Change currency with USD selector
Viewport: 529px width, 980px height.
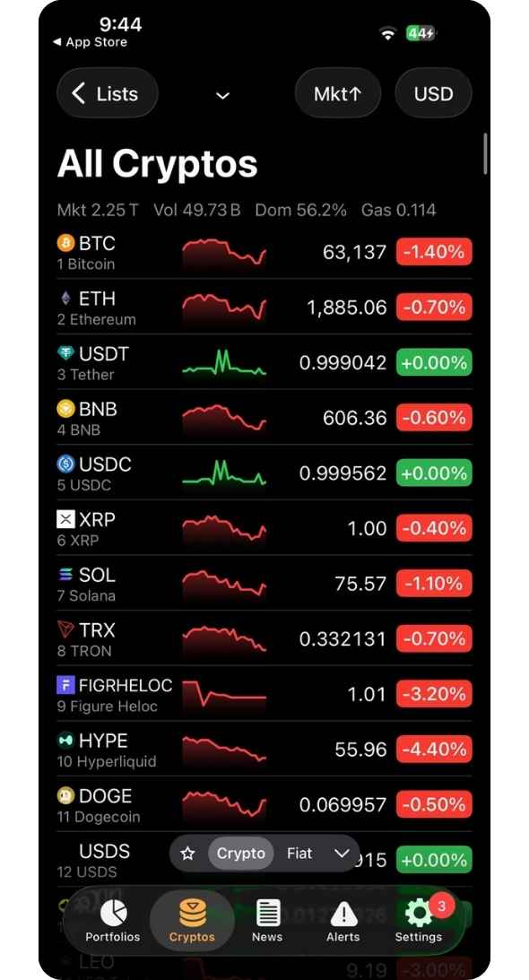point(433,94)
